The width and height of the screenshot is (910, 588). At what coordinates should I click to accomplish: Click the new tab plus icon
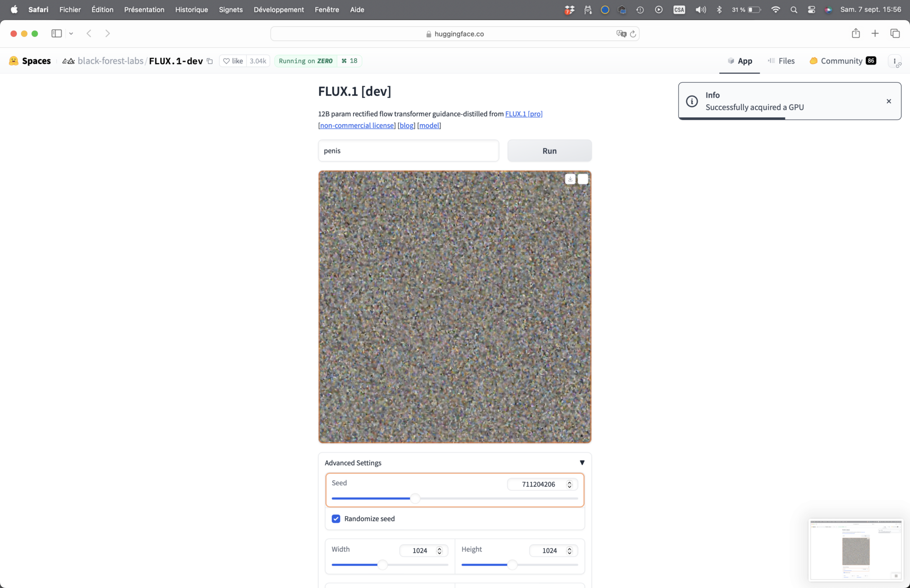pyautogui.click(x=875, y=34)
